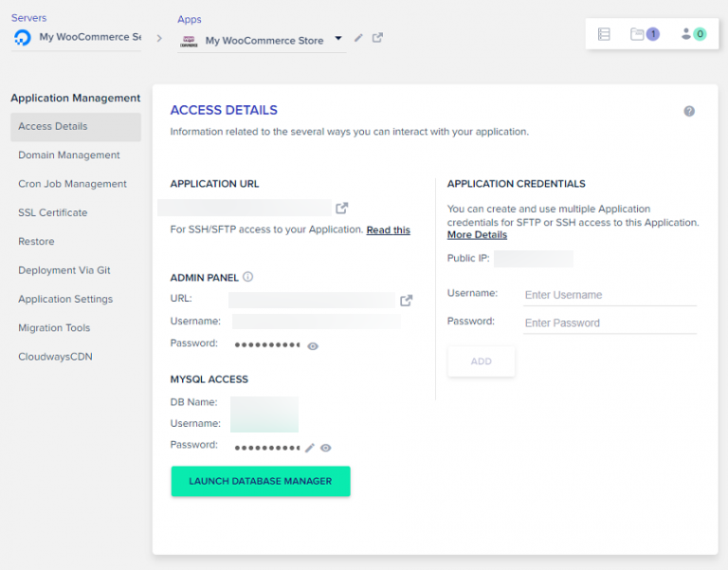This screenshot has height=570, width=728.
Task: Click the Apps breadcrumb link
Action: pos(189,20)
